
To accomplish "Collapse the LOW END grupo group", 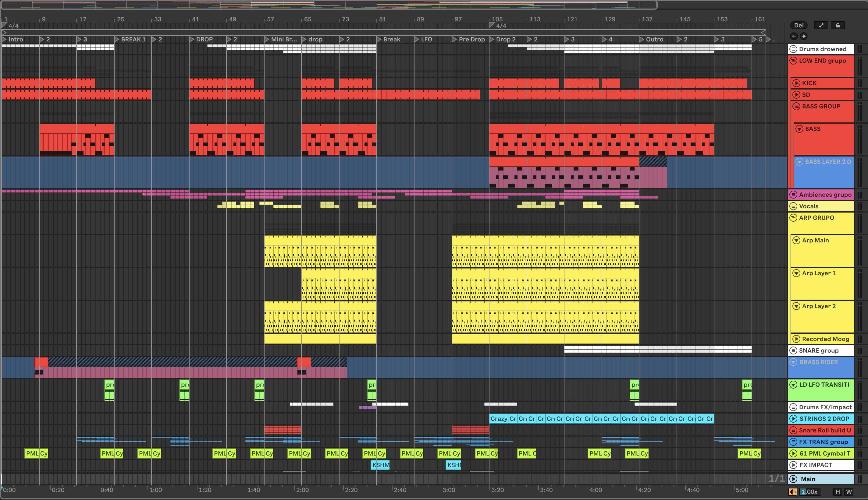I will pyautogui.click(x=793, y=61).
